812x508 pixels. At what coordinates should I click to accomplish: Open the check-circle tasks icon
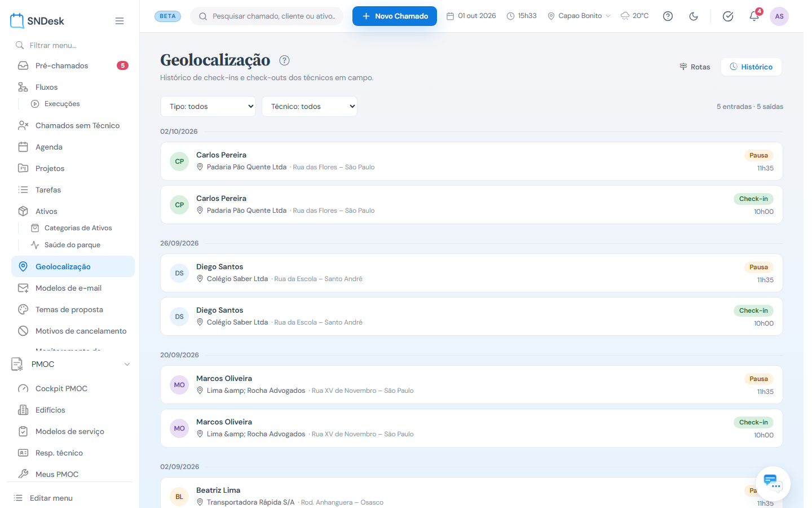[x=728, y=16]
